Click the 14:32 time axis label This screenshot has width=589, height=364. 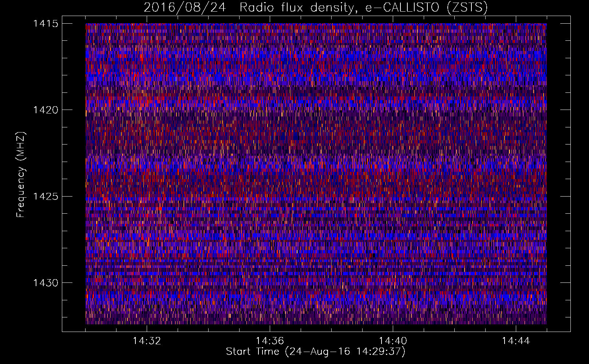[x=147, y=341]
